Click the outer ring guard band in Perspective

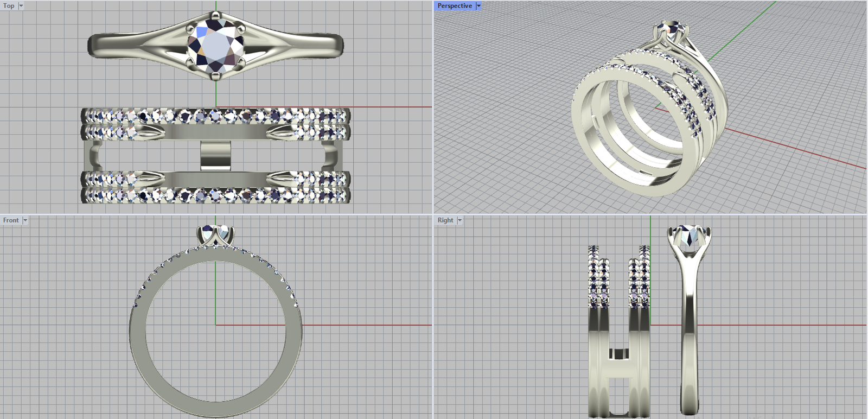coord(583,130)
